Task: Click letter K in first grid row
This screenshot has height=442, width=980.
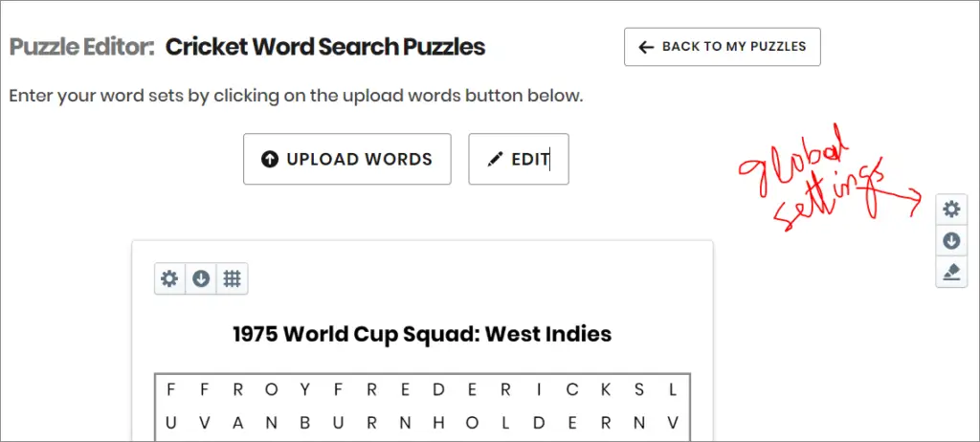Action: coord(606,390)
